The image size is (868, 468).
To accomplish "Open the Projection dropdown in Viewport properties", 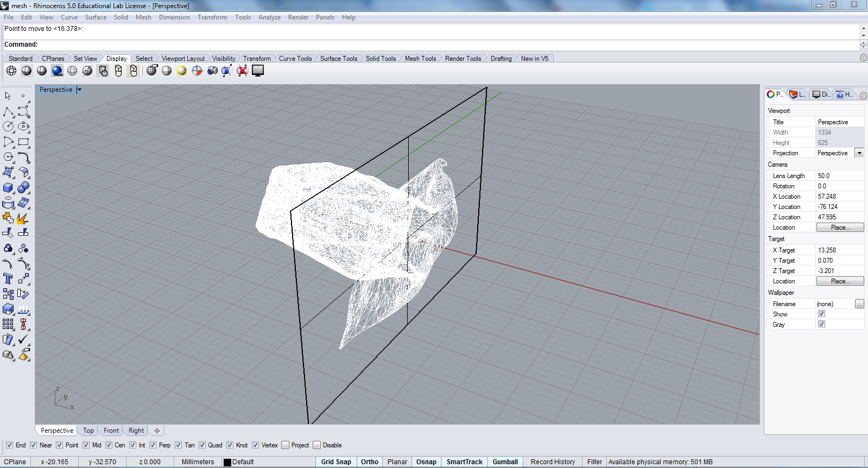I will pyautogui.click(x=859, y=153).
